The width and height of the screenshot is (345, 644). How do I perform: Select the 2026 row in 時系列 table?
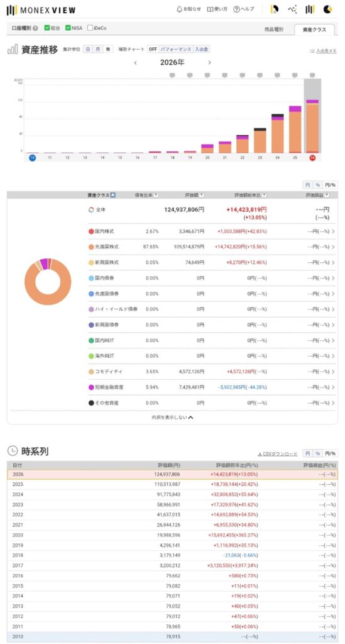pos(172,474)
